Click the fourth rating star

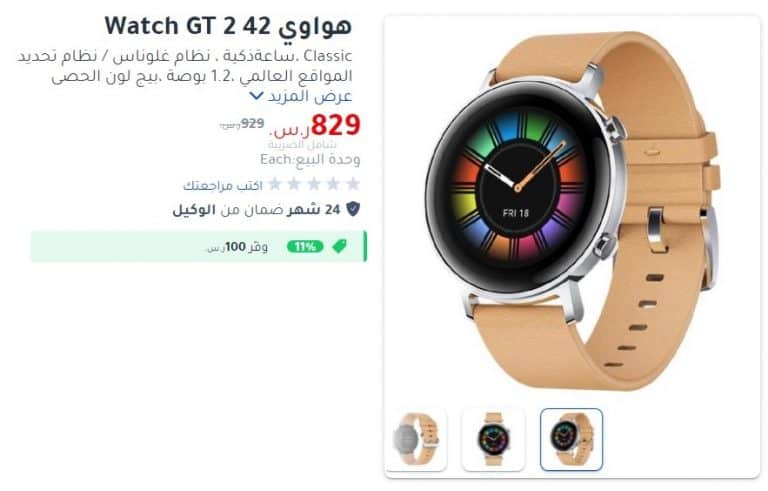[294, 184]
